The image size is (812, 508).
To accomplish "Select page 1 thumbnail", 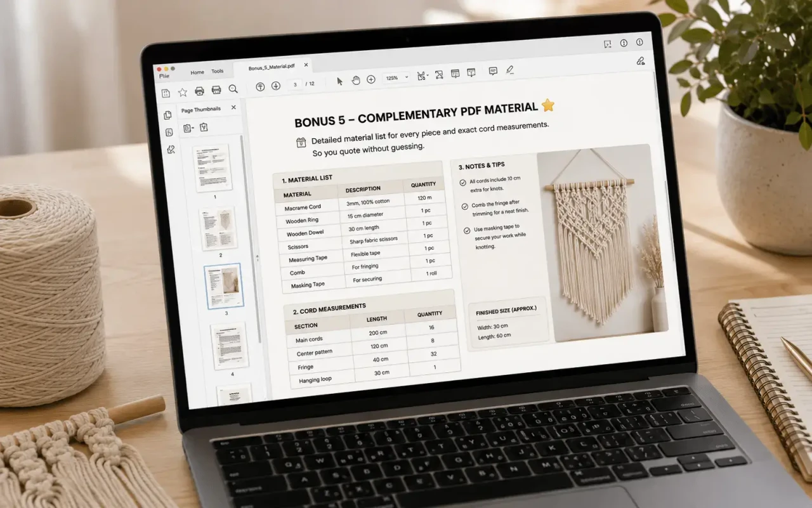I will [x=213, y=168].
